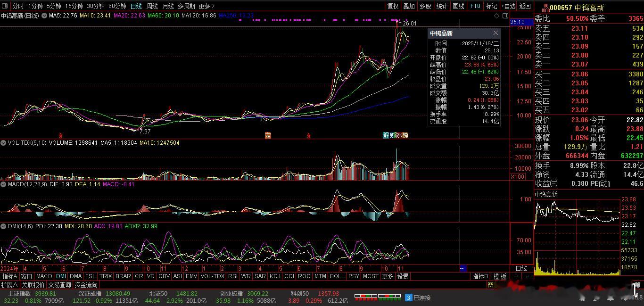Click the 复权 button
The image size is (644, 306).
pyautogui.click(x=393, y=6)
